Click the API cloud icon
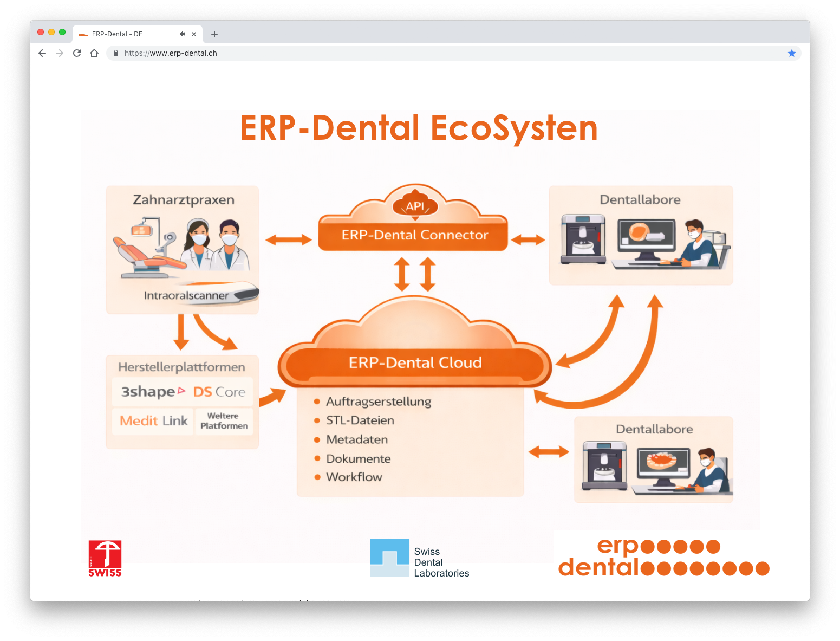Image resolution: width=840 pixels, height=641 pixels. (x=415, y=205)
